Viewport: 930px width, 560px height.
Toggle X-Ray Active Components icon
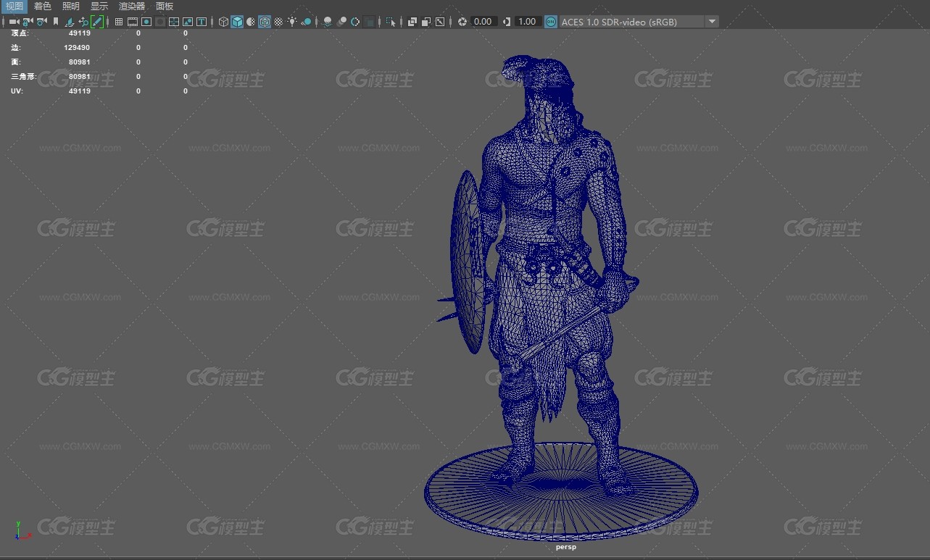[x=426, y=22]
